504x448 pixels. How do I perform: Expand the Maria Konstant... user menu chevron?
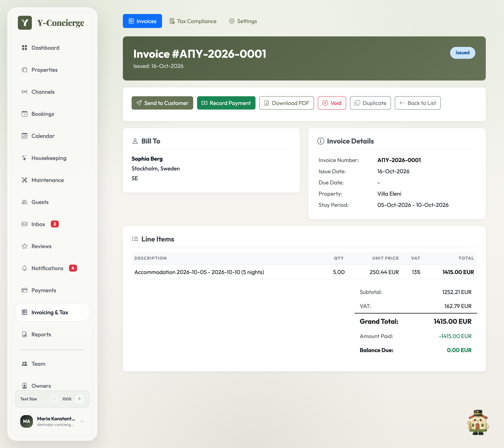pos(82,421)
